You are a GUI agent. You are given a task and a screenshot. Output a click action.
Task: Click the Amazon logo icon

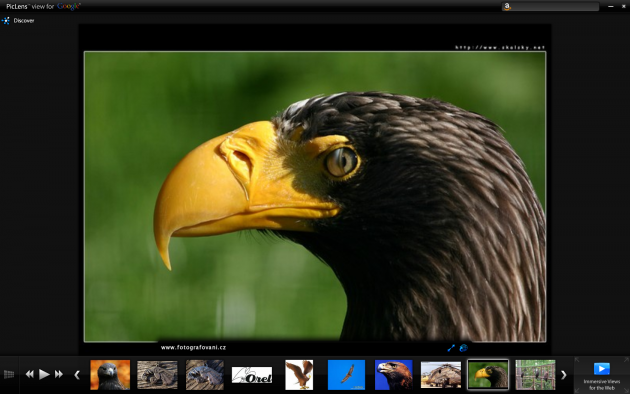point(507,6)
